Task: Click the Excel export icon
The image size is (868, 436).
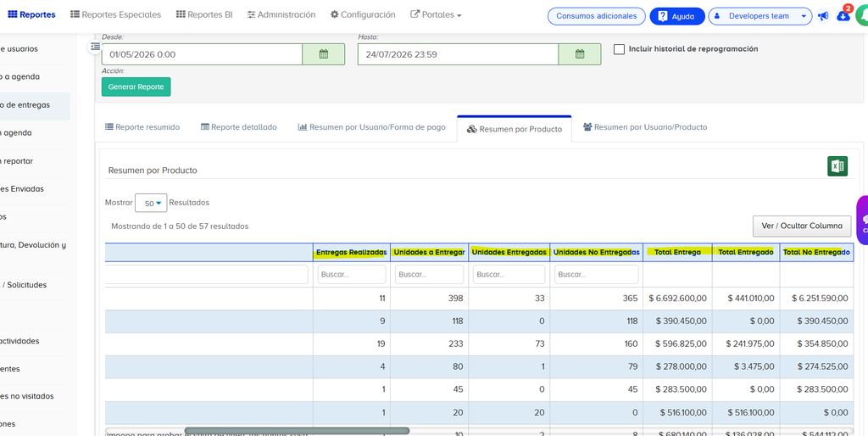Action: [837, 166]
